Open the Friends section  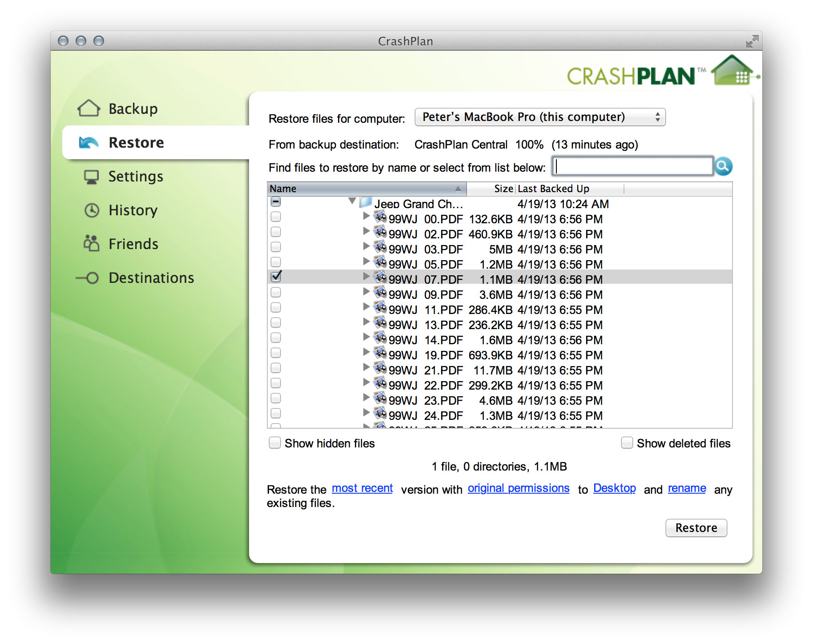pyautogui.click(x=133, y=244)
